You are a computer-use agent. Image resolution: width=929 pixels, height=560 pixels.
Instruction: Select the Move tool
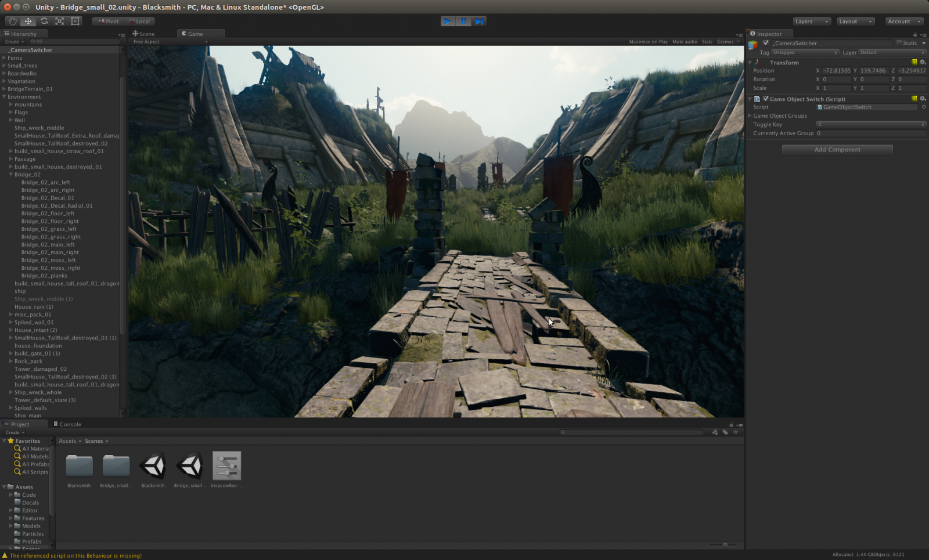pyautogui.click(x=28, y=21)
